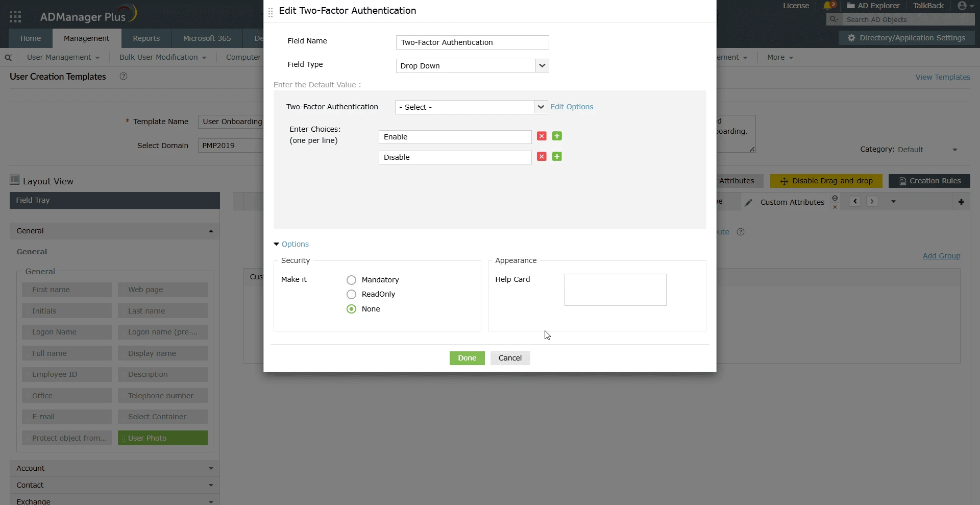
Task: Click the Disable Drag-and-drop icon
Action: 826,181
